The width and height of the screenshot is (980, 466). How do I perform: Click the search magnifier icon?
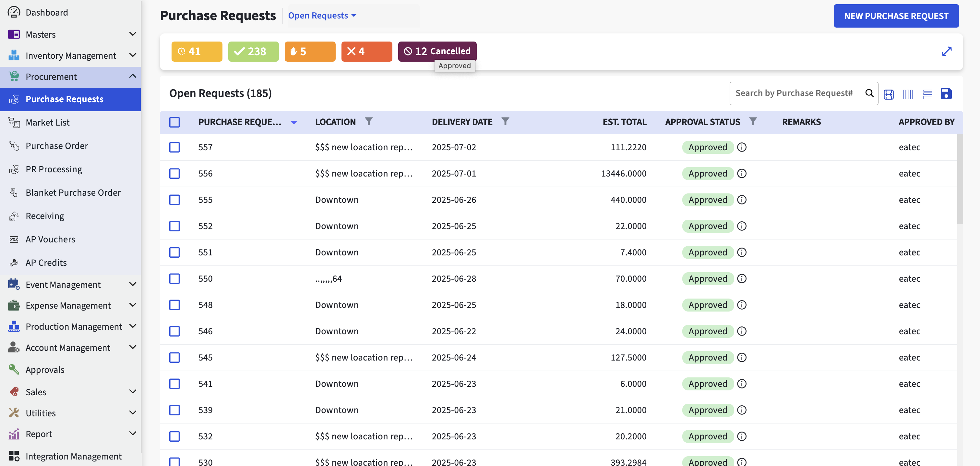pyautogui.click(x=869, y=93)
